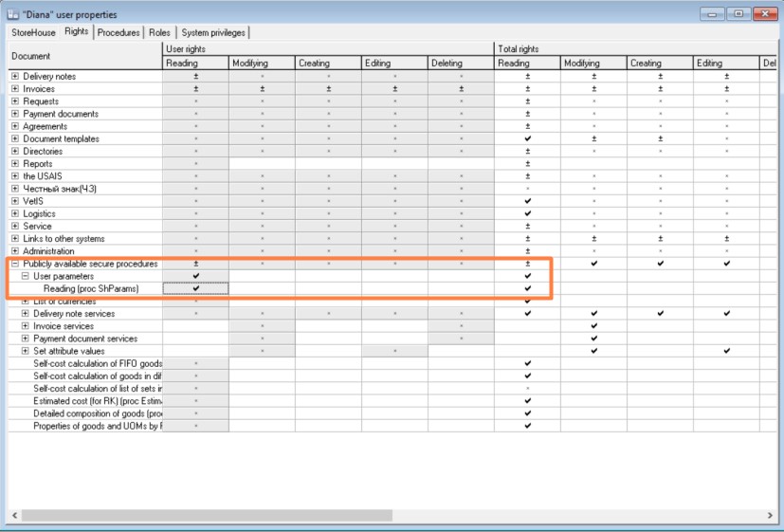Open the System privileges tab

click(x=213, y=32)
